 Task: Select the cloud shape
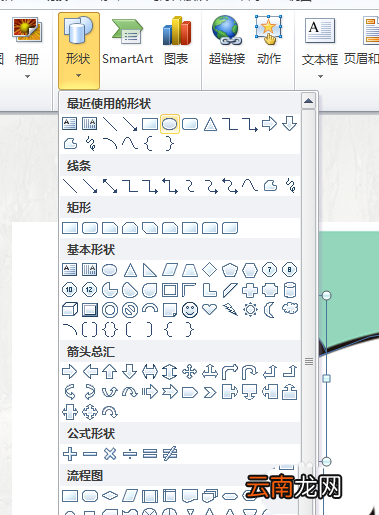tap(290, 308)
